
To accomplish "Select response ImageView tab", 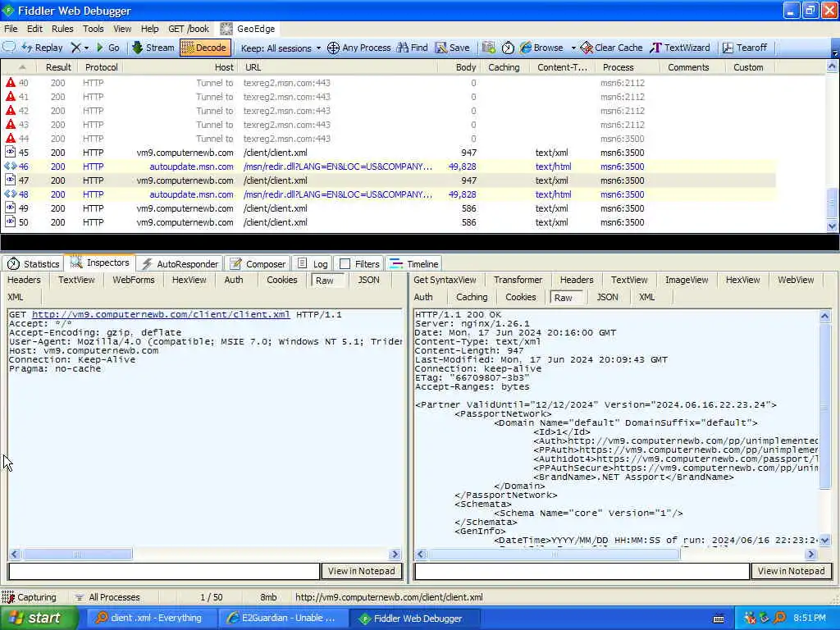I will (x=687, y=280).
